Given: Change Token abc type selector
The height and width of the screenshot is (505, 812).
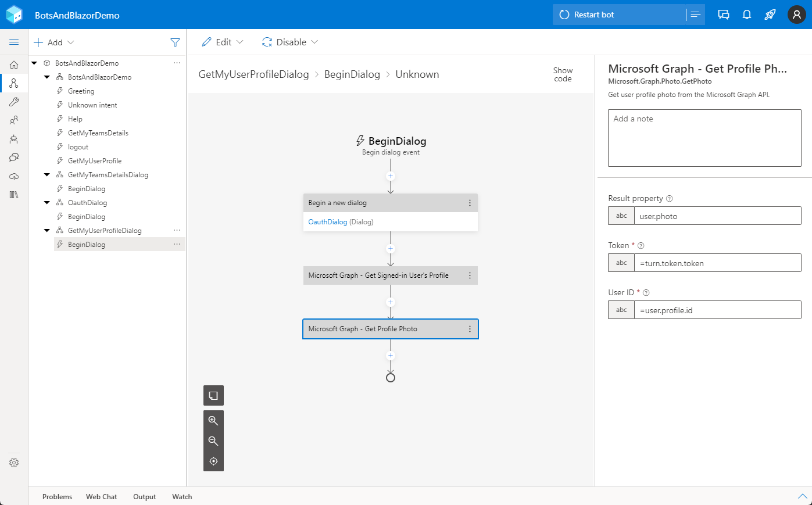Looking at the screenshot, I should pyautogui.click(x=621, y=263).
